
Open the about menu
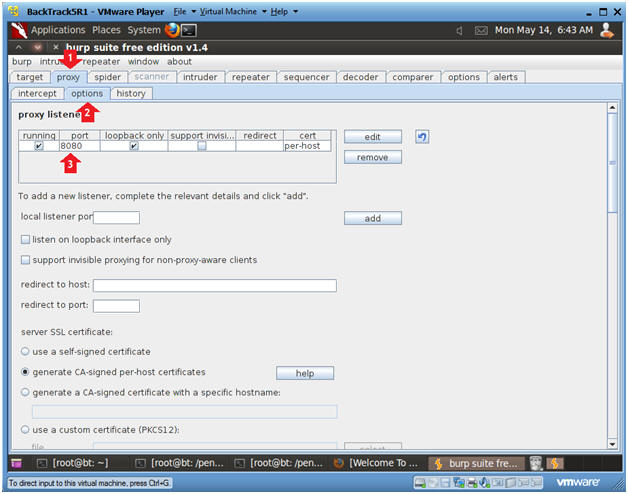(179, 62)
